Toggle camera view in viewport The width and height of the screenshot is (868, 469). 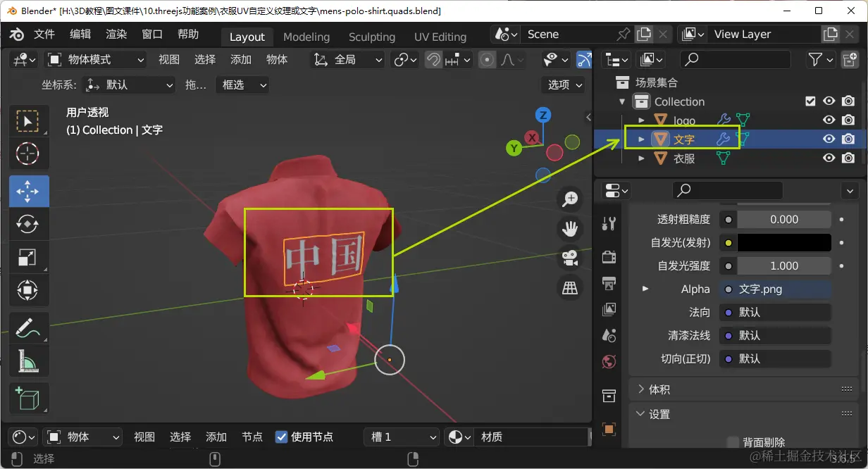[569, 257]
